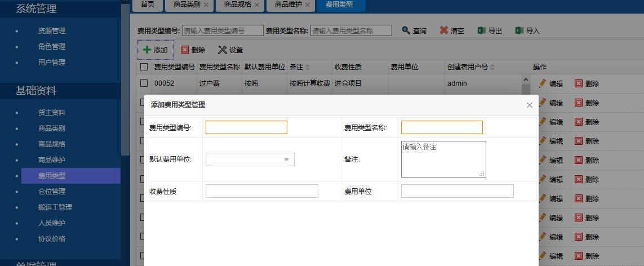Click the 导入 Excel import icon
Viewport: 644px width, 266px height.
[519, 30]
